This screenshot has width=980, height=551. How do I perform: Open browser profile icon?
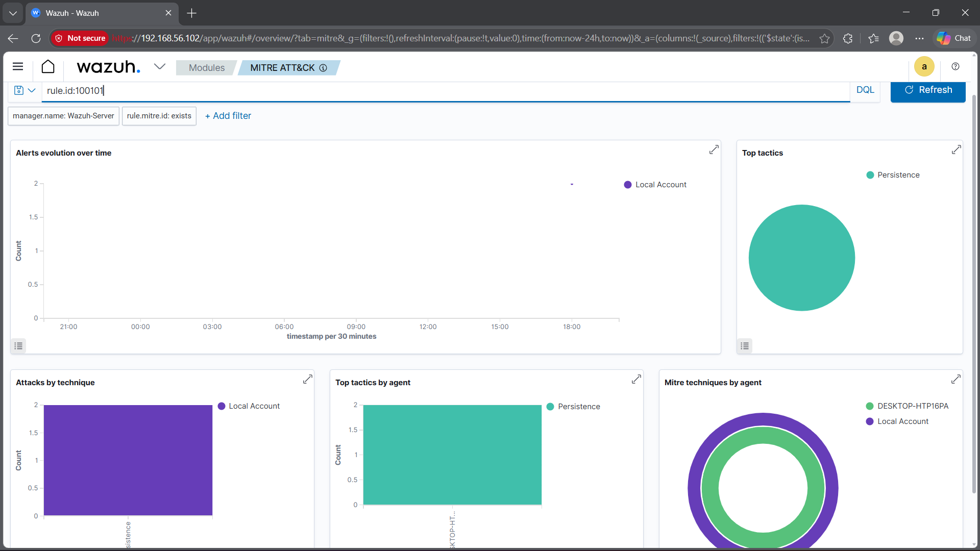896,38
